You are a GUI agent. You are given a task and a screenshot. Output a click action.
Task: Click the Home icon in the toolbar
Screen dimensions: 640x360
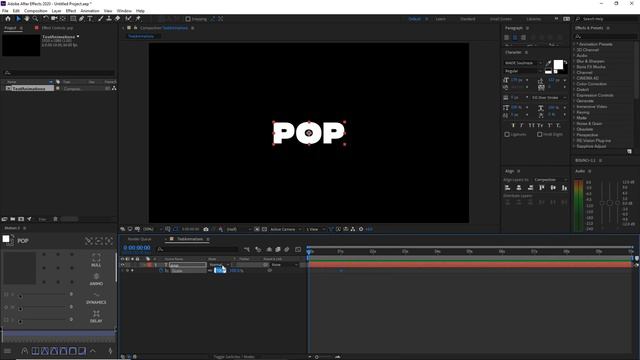(8, 19)
